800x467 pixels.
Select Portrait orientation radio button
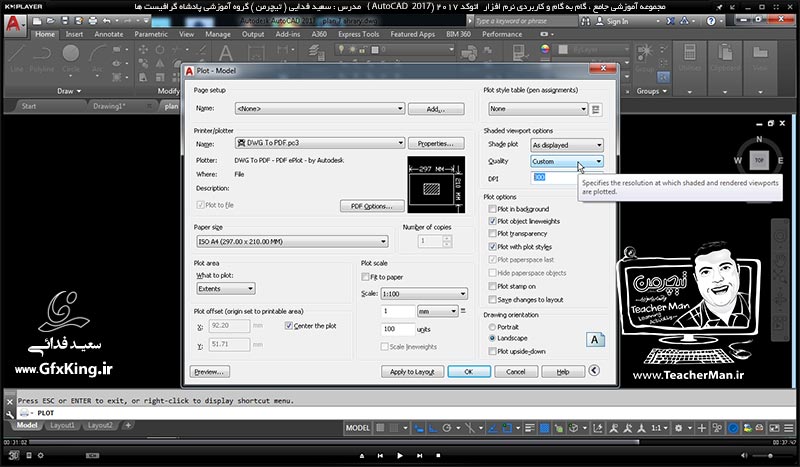(492, 327)
